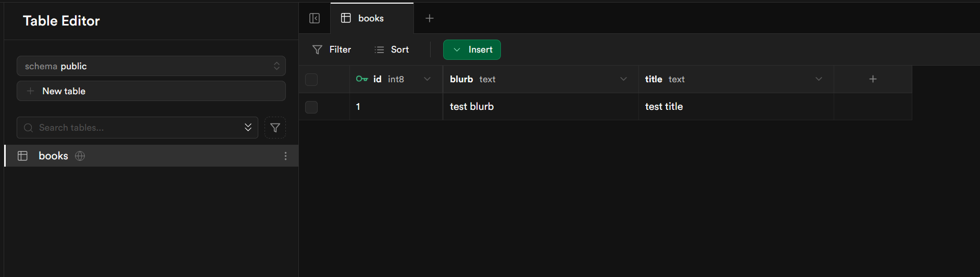This screenshot has height=277, width=980.
Task: Click the primary key icon on id column
Action: pyautogui.click(x=362, y=79)
